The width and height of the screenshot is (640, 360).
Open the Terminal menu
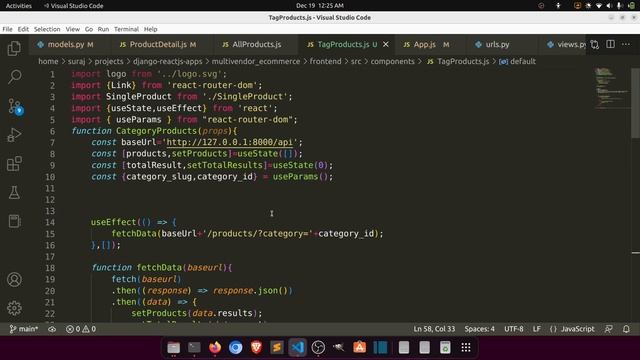(x=126, y=29)
